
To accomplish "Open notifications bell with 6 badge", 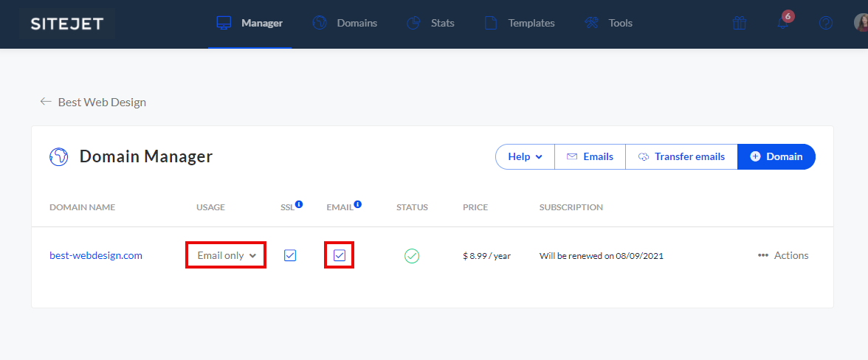I will tap(782, 23).
